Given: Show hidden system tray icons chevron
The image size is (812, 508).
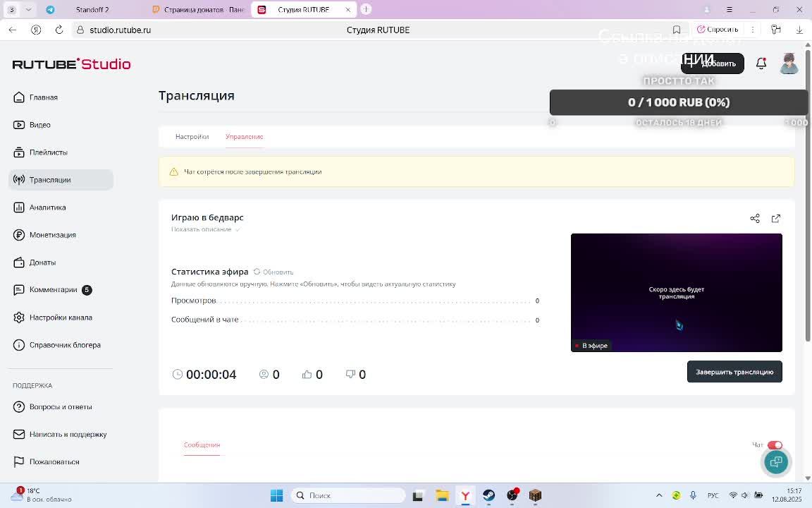Looking at the screenshot, I should [659, 495].
